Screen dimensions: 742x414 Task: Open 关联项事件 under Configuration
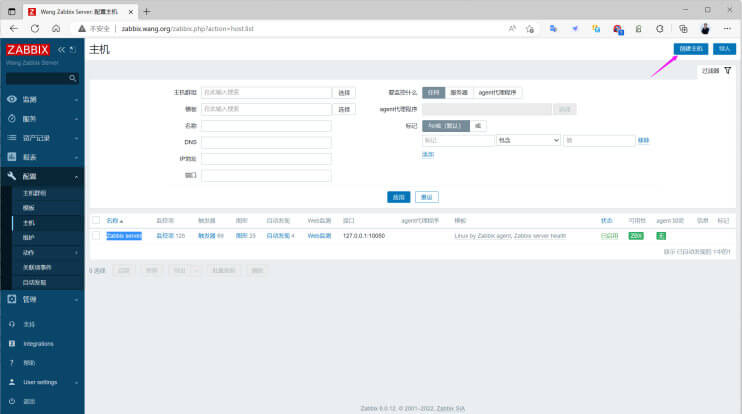tap(37, 267)
